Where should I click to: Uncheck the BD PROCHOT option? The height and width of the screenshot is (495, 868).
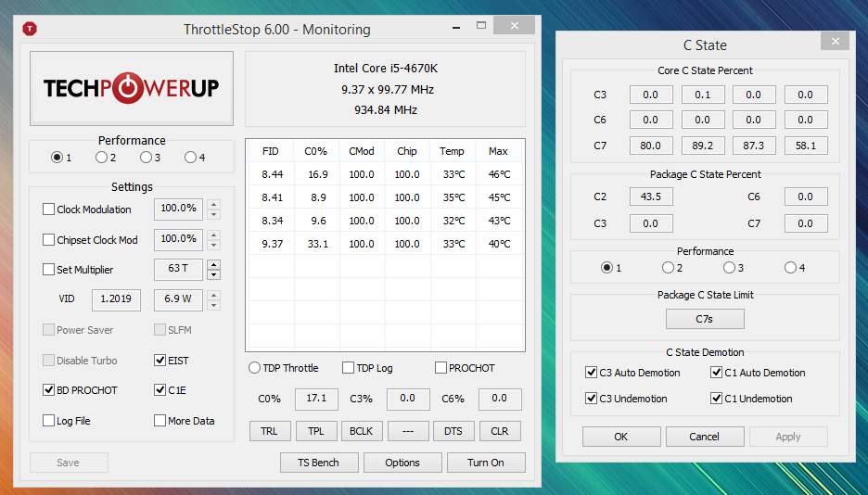[49, 390]
